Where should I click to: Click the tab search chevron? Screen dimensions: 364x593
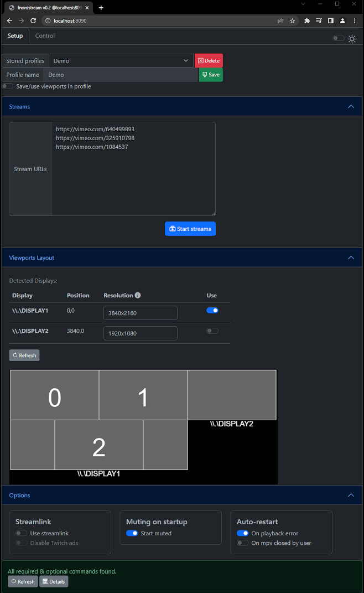(x=303, y=4)
